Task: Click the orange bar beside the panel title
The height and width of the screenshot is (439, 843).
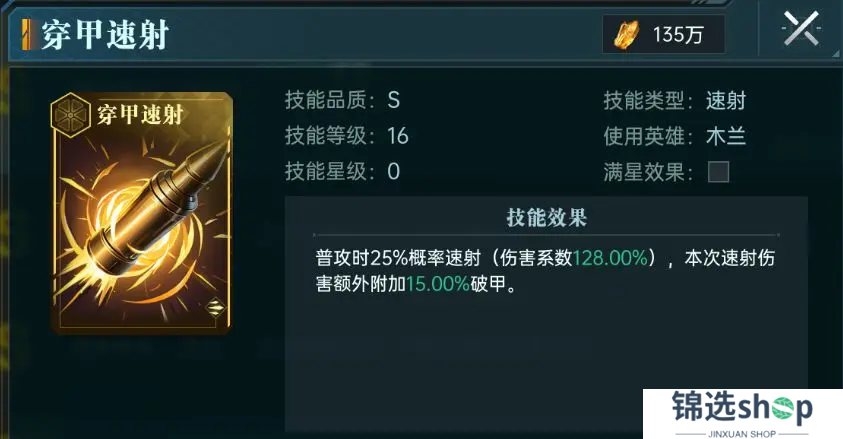Action: click(25, 35)
